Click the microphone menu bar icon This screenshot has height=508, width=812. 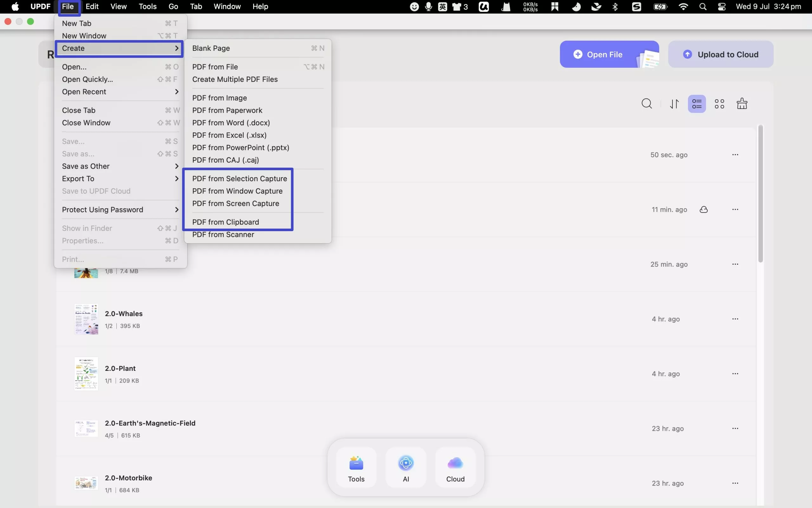tap(429, 7)
